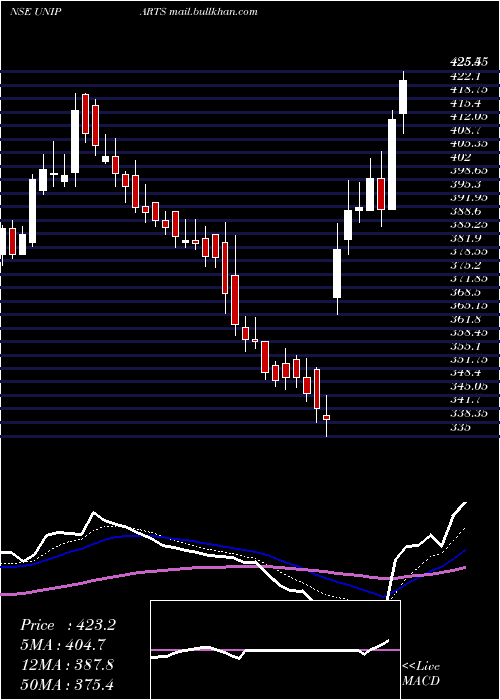Click the 412.05 price axis label

[x=469, y=117]
